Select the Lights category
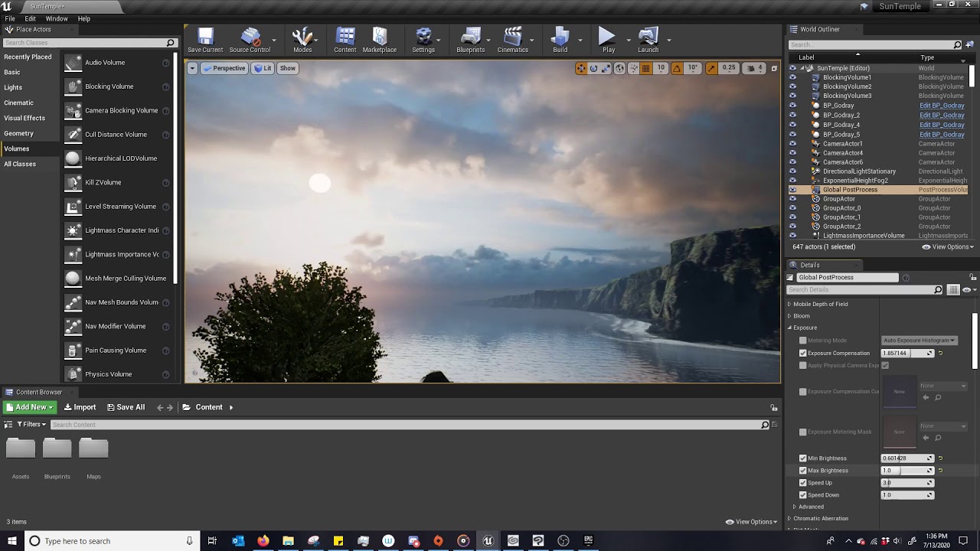Screen dimensions: 980x551 coord(13,87)
